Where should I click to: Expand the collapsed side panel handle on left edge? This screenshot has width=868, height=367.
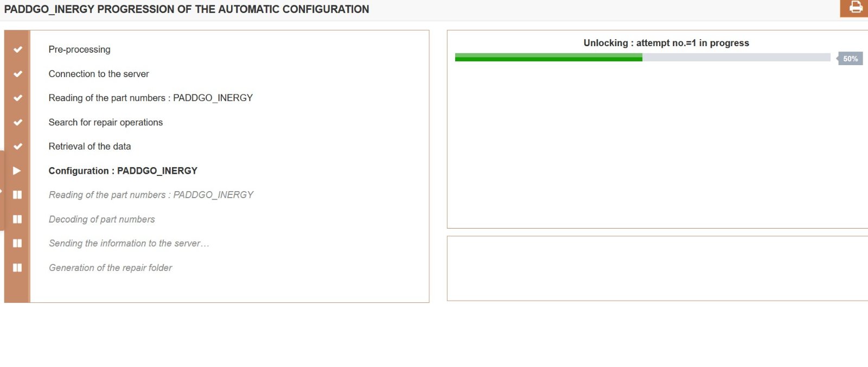[2, 191]
